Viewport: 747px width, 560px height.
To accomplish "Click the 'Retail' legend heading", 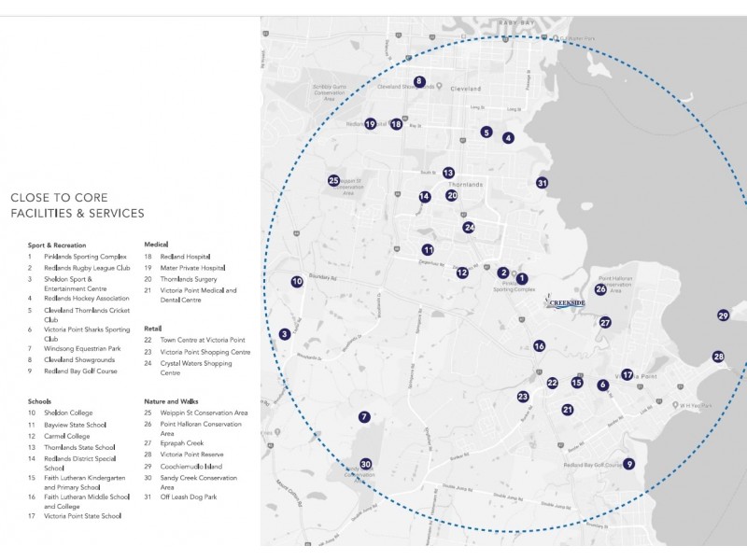I will (x=153, y=329).
